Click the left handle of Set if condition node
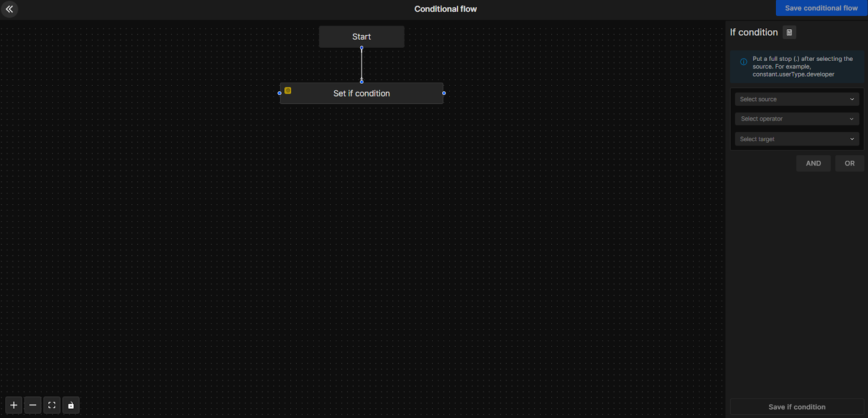The height and width of the screenshot is (418, 868). click(279, 93)
